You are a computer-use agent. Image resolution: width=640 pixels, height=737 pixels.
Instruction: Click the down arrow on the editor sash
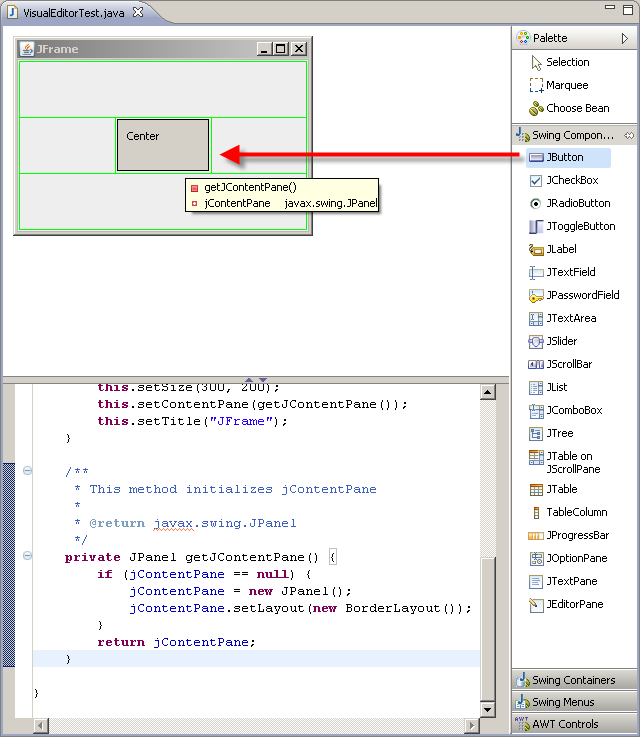tap(263, 380)
